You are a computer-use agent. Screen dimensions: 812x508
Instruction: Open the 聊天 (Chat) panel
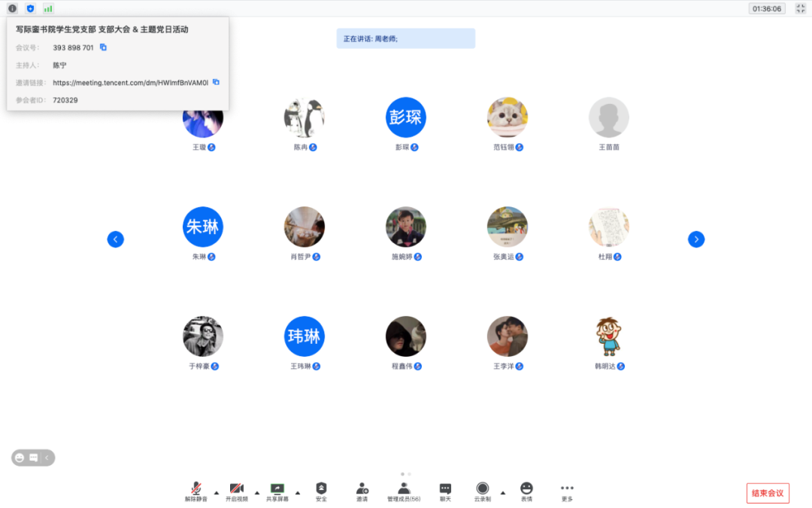(x=445, y=489)
